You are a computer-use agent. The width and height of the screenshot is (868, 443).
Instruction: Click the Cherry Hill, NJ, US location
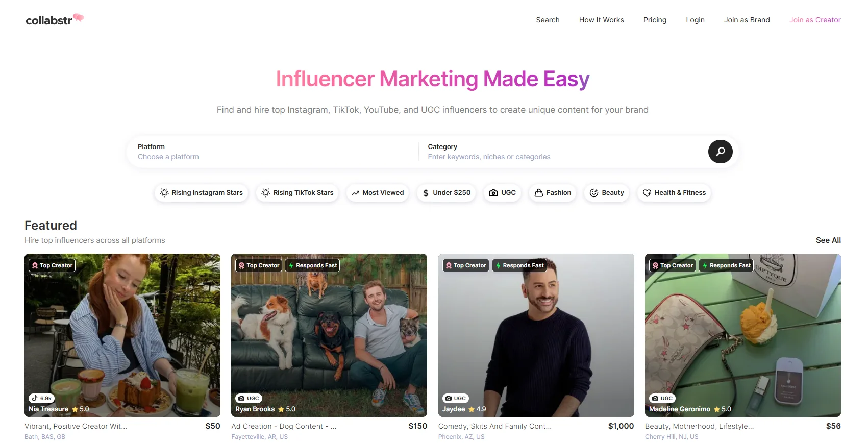point(672,437)
